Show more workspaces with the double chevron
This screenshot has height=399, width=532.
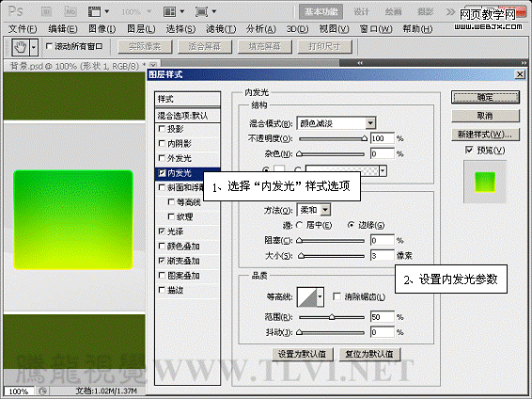[450, 12]
